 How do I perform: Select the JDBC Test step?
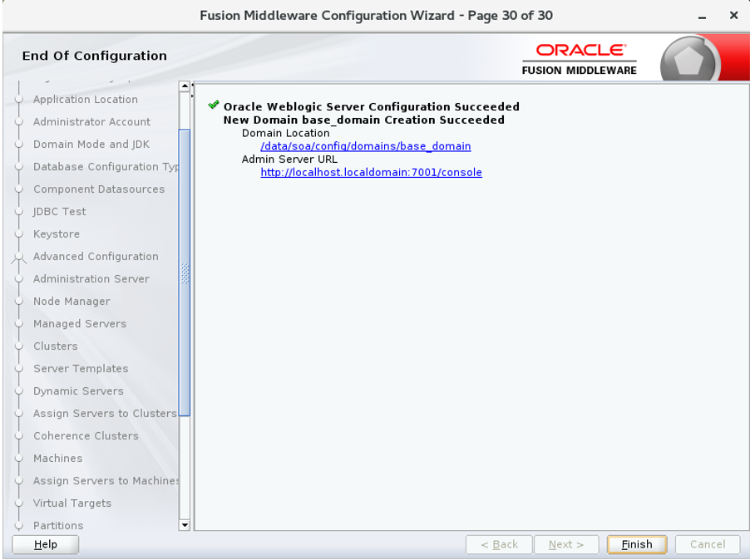click(x=59, y=212)
